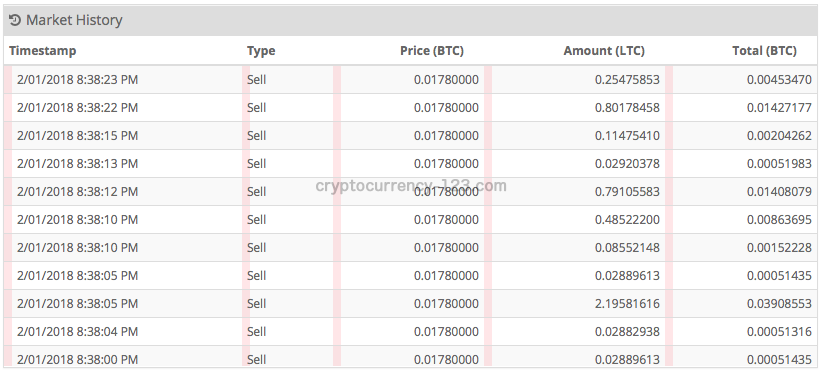
Task: Sort by Total (BTC) column header
Action: pos(764,51)
